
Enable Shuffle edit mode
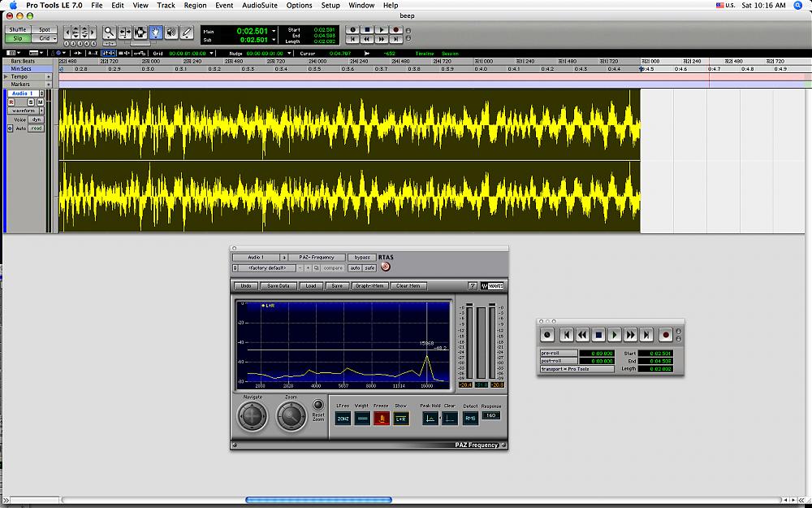18,29
